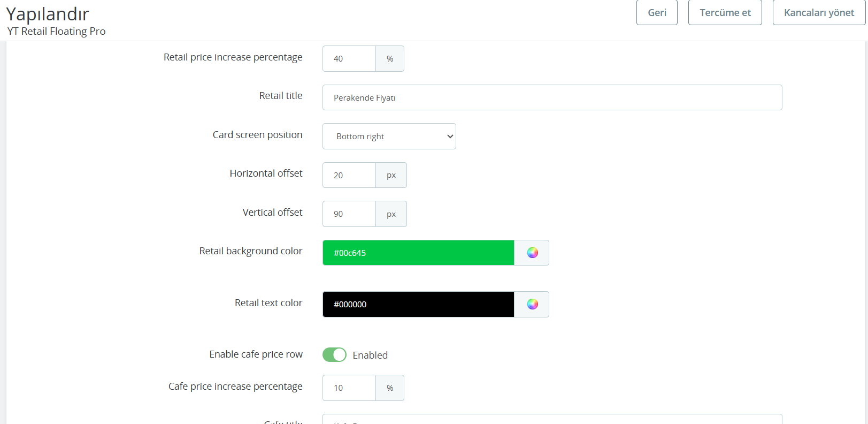Click the Cafe title text field

point(552,420)
